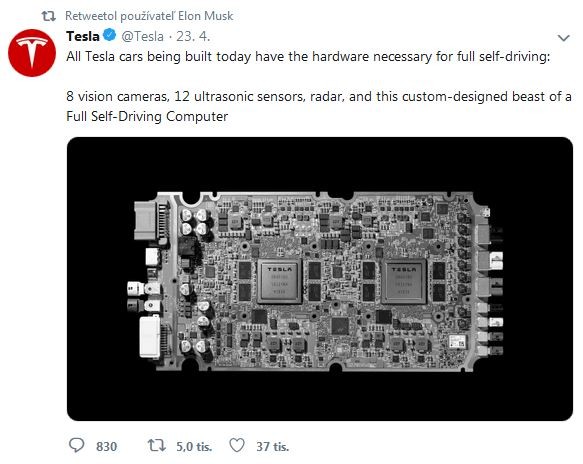This screenshot has height=464, width=583.
Task: Expand the tweet options chevron menu
Action: (564, 38)
